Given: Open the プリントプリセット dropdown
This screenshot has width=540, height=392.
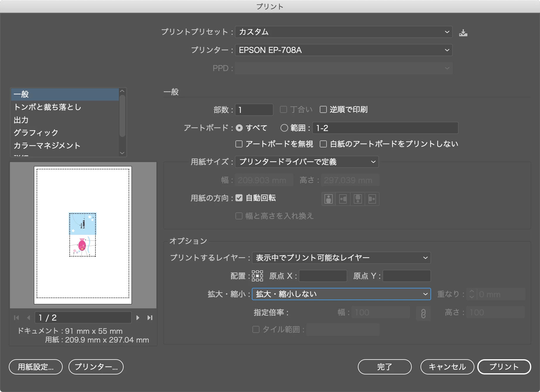Looking at the screenshot, I should [x=344, y=32].
